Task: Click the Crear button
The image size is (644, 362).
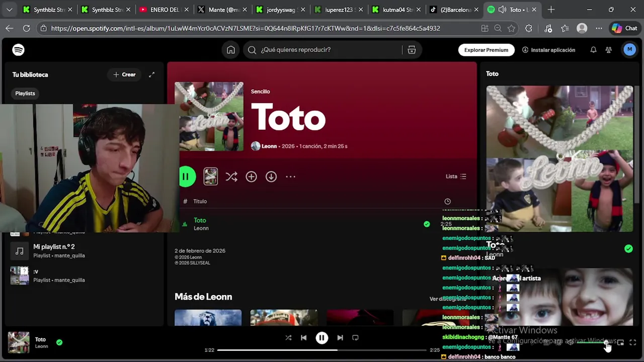Action: coord(124,74)
